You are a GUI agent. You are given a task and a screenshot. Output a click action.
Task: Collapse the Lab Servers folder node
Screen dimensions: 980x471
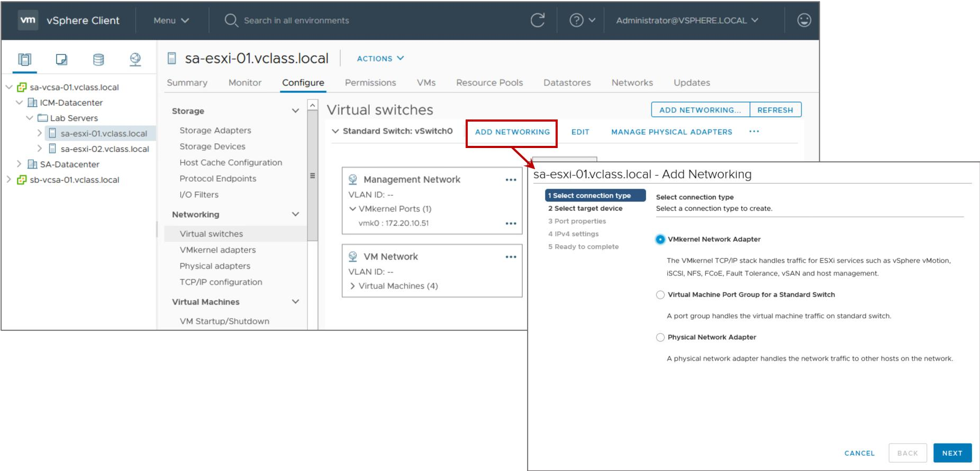tap(30, 118)
